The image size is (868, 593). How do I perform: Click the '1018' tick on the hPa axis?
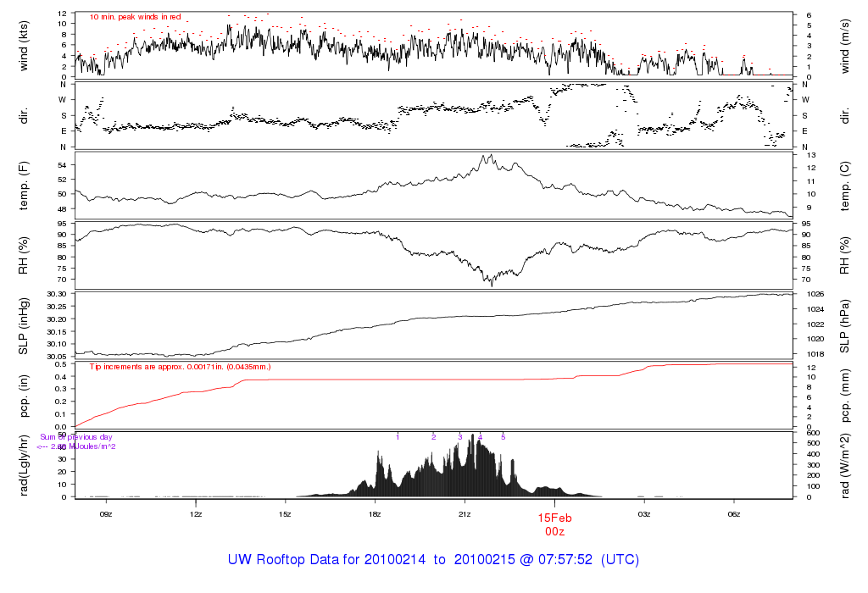(x=816, y=354)
